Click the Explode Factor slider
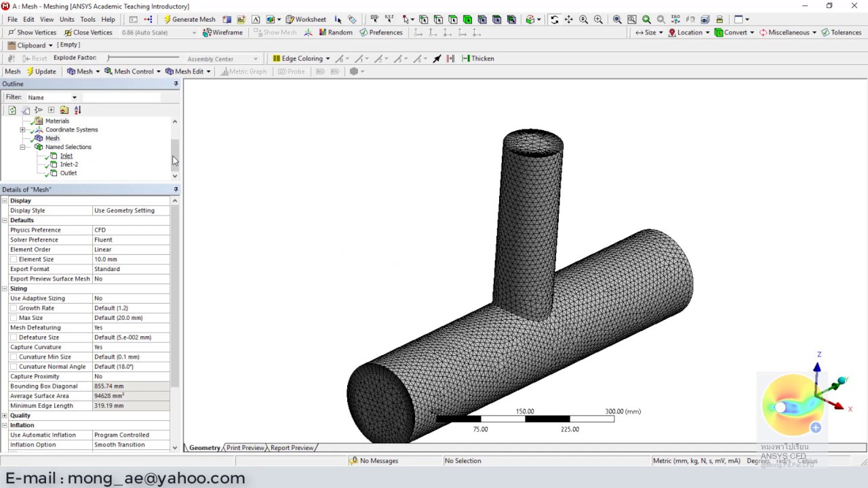 [142, 58]
